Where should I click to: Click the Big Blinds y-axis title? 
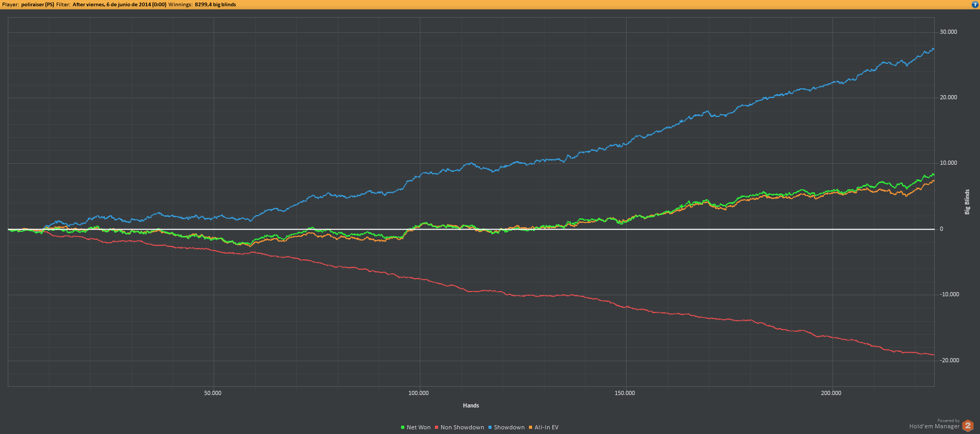click(x=967, y=202)
